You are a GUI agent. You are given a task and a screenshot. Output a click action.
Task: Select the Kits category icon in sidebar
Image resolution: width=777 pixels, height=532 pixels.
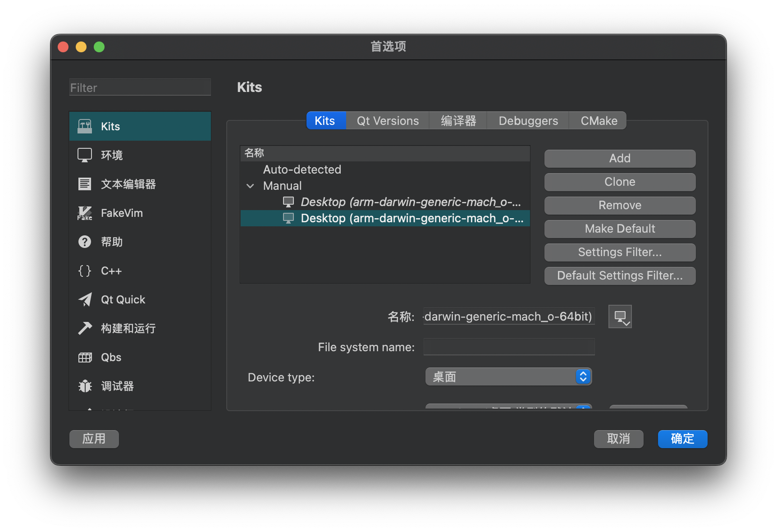(x=85, y=126)
